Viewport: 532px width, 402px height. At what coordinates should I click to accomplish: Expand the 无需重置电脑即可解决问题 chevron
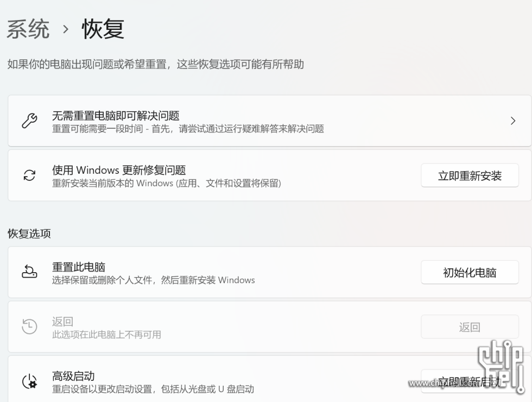(513, 121)
